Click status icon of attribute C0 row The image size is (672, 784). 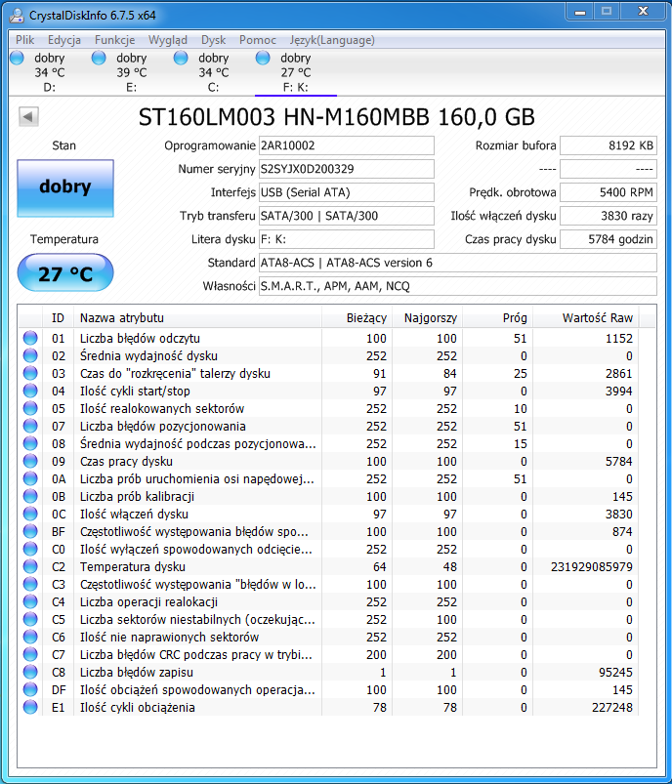pos(30,549)
